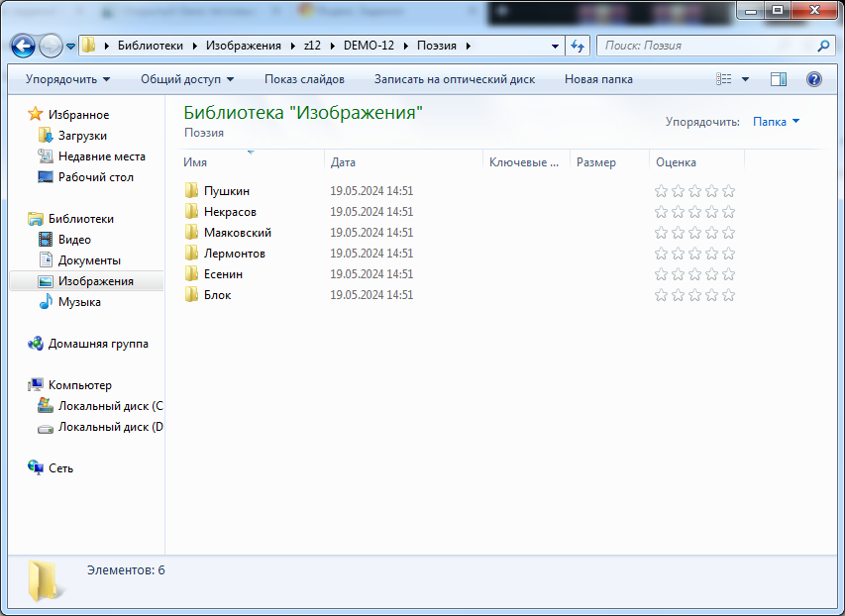Viewport: 845px width, 616px height.
Task: Click the Refresh button beside address bar
Action: [x=578, y=46]
